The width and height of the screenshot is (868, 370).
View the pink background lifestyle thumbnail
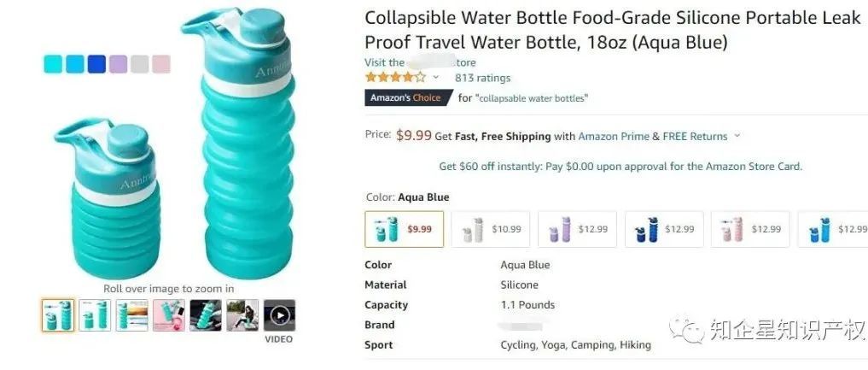point(169,315)
